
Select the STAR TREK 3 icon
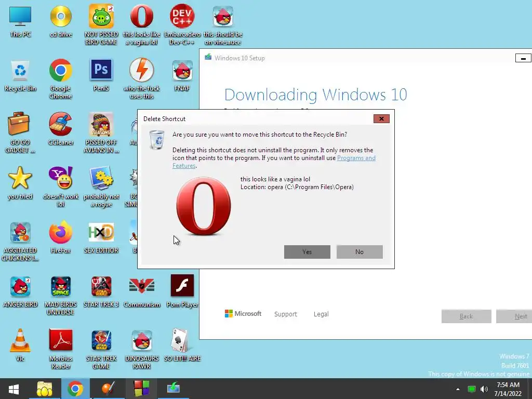click(101, 292)
